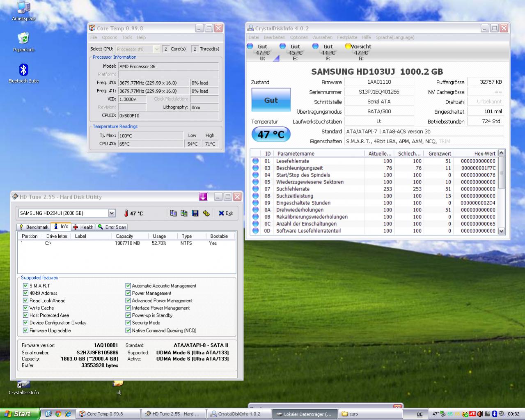Toggle Automatic Acoustic Management checkbox
The width and height of the screenshot is (525, 420).
pos(128,286)
